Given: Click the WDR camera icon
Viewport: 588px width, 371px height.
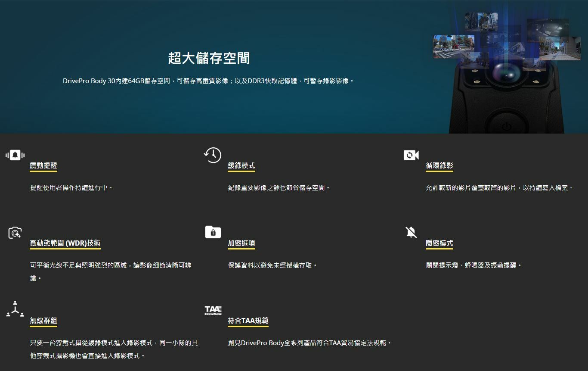Looking at the screenshot, I should click(x=15, y=233).
